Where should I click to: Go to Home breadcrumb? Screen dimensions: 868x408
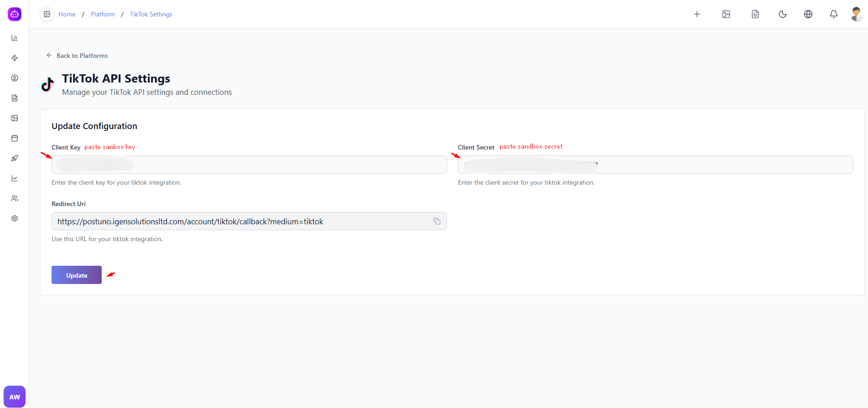pyautogui.click(x=67, y=14)
